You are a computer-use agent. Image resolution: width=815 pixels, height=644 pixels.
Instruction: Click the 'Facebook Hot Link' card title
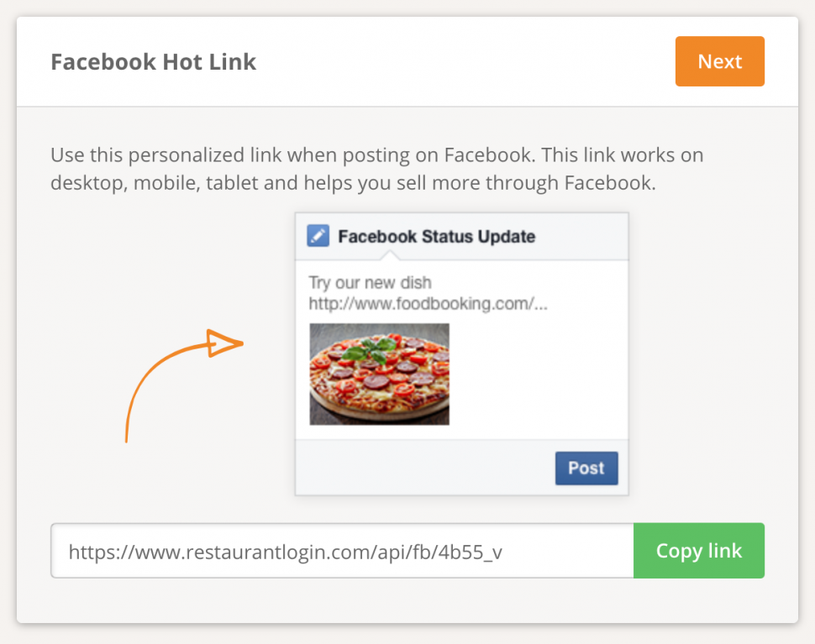point(153,61)
